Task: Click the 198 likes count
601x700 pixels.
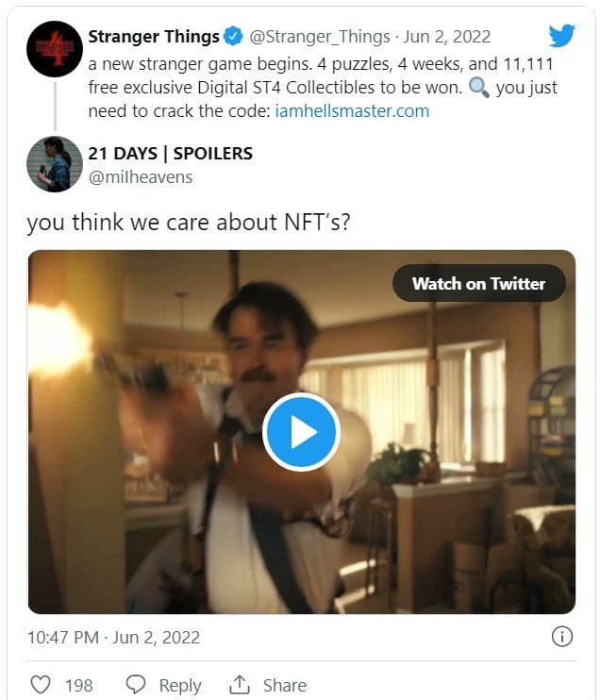Action: [x=78, y=686]
